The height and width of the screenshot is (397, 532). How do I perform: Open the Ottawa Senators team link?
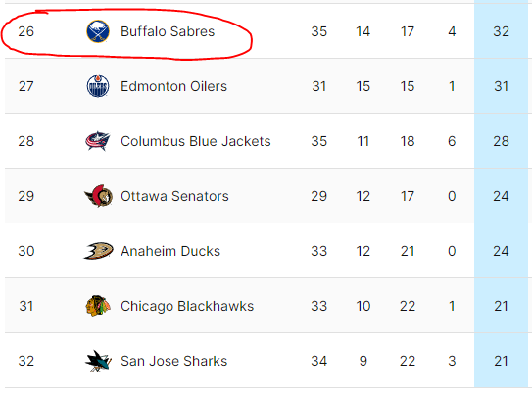click(174, 196)
